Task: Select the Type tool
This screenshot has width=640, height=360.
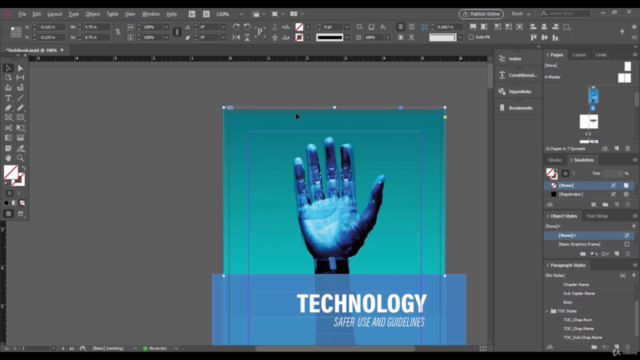Action: (8, 98)
